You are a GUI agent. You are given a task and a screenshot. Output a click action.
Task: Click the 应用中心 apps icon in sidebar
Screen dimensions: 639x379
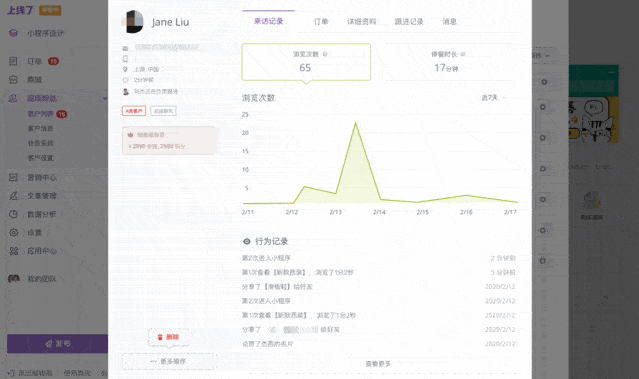tap(13, 251)
